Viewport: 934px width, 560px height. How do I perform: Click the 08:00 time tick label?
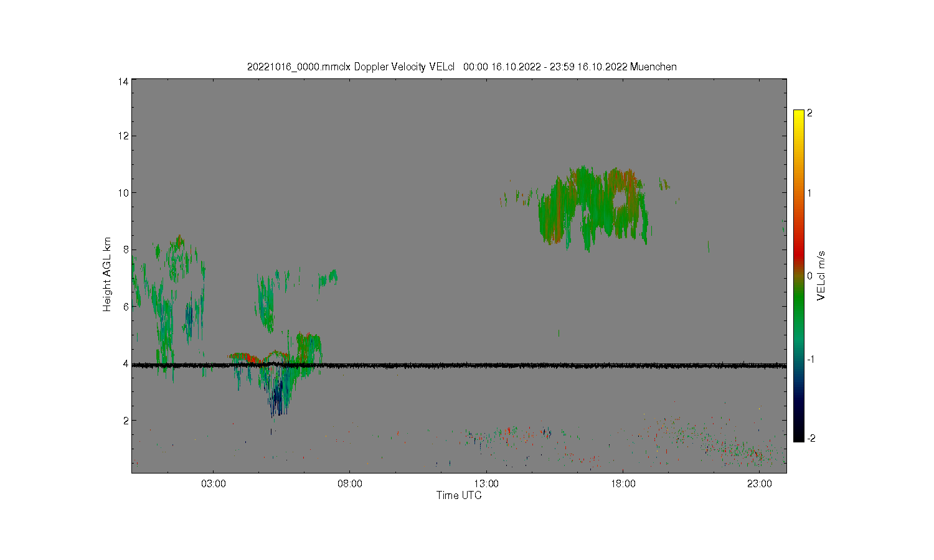[350, 484]
